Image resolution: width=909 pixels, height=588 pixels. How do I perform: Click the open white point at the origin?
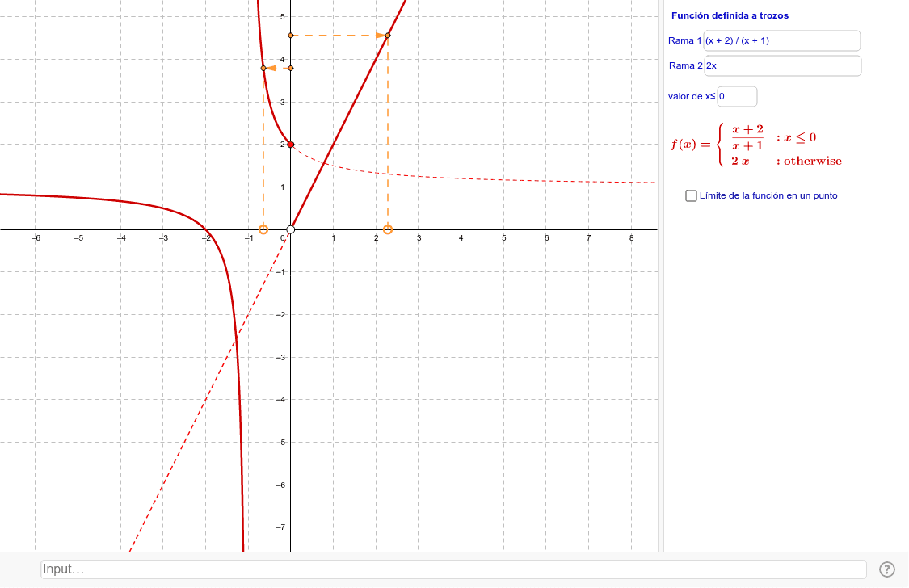pos(291,229)
